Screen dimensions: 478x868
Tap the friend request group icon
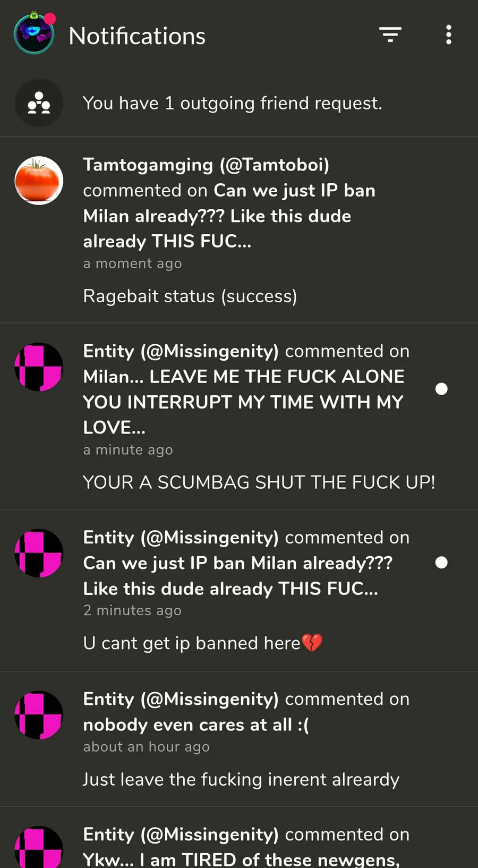pos(39,103)
